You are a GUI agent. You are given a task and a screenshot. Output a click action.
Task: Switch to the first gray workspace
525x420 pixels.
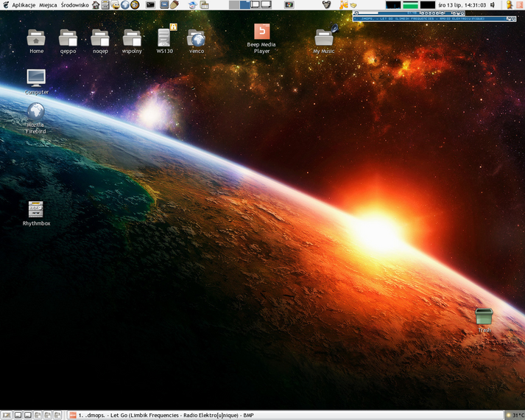[x=234, y=4]
